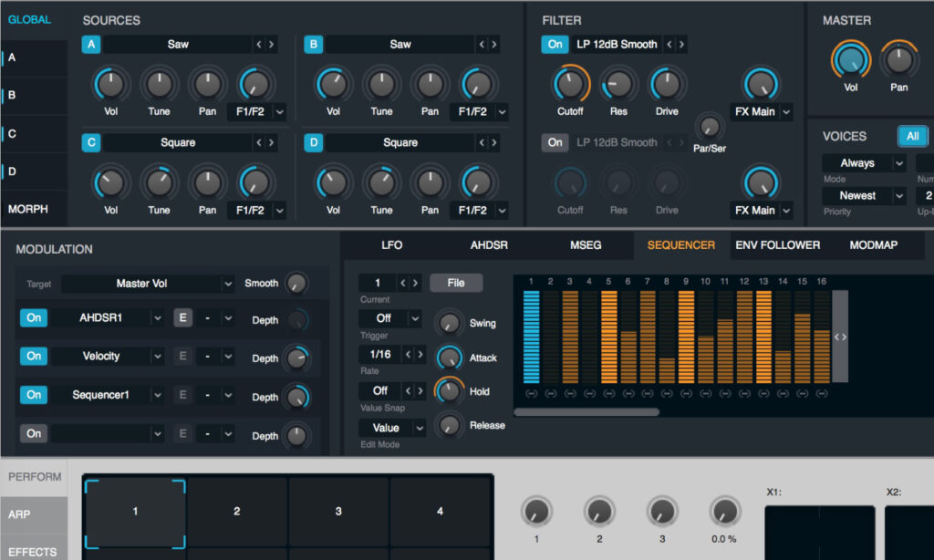Click next filter type arrow for LP 12dB Smooth
The height and width of the screenshot is (560, 934).
(682, 44)
